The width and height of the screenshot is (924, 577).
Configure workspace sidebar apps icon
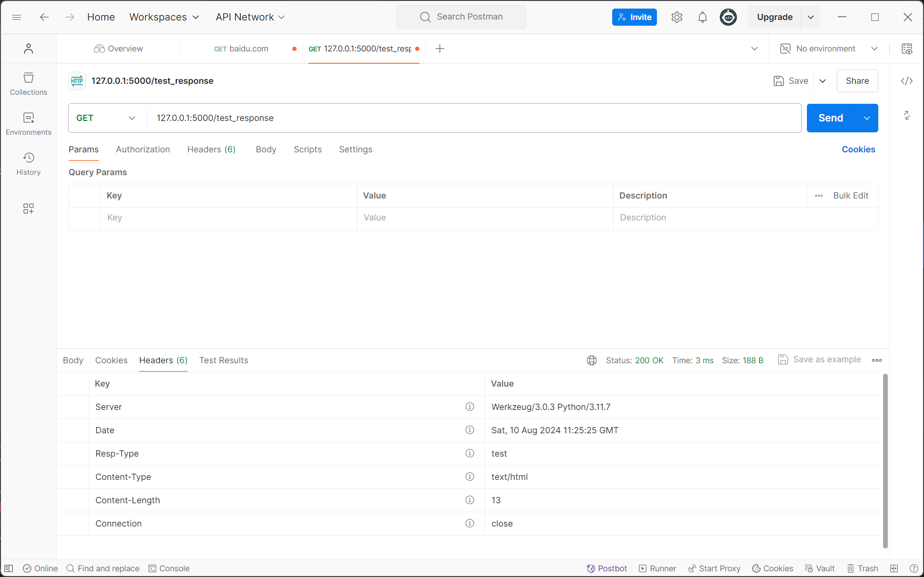point(29,209)
